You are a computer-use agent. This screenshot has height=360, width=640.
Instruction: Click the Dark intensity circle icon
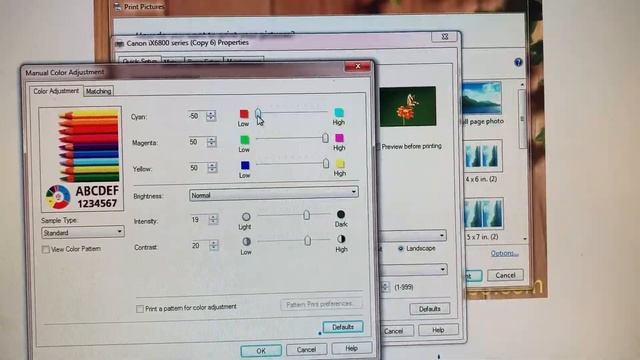point(341,214)
